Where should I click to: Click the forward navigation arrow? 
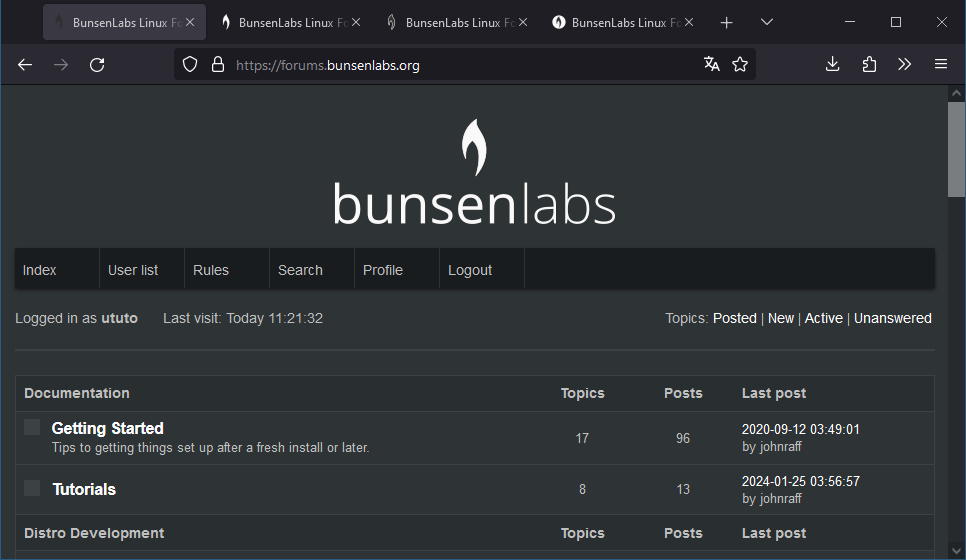pyautogui.click(x=60, y=65)
